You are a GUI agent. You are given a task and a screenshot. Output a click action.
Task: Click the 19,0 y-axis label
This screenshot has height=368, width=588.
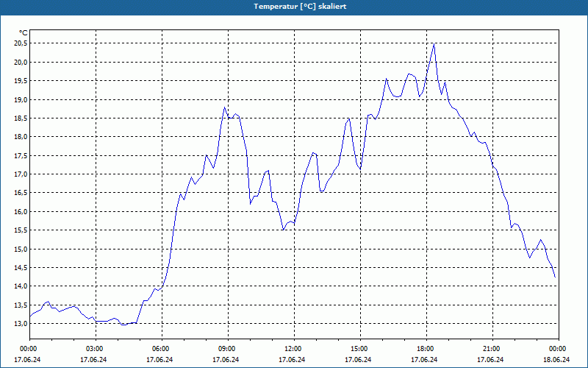tap(21, 100)
